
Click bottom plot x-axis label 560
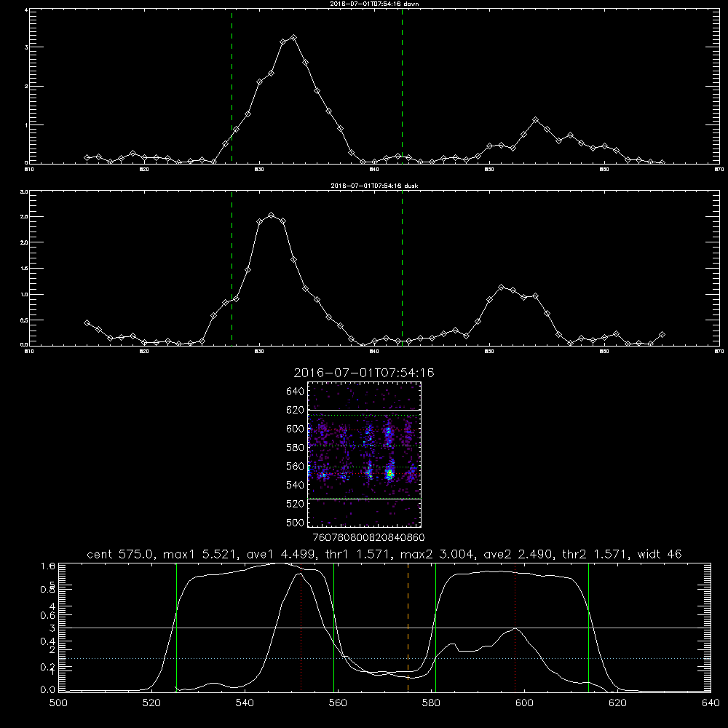pos(338,703)
